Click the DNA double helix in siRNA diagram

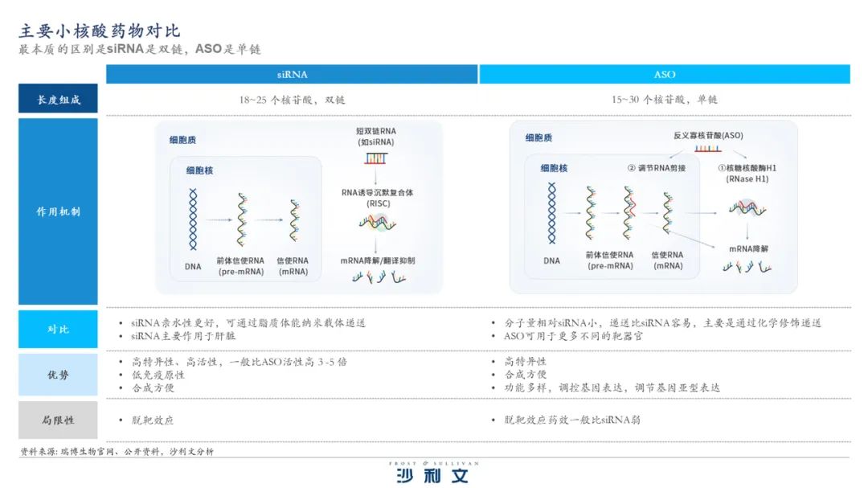pos(193,219)
